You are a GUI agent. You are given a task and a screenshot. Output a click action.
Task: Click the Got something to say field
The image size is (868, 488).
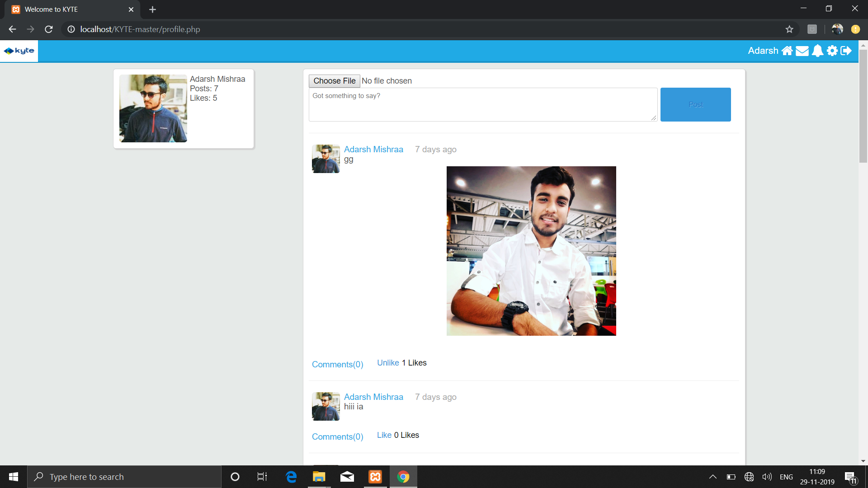click(482, 104)
